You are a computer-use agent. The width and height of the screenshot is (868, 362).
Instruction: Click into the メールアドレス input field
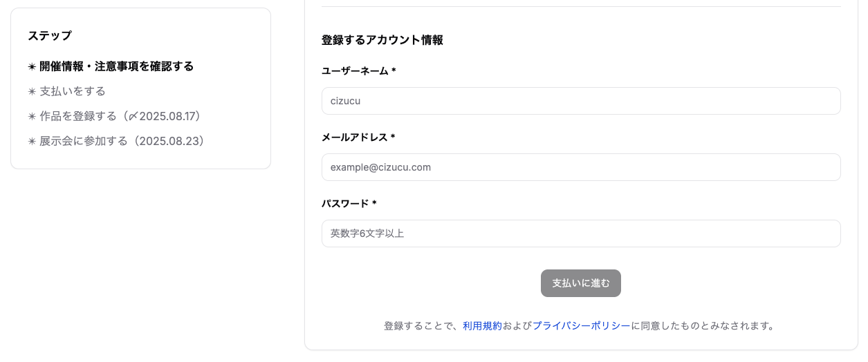tap(581, 167)
